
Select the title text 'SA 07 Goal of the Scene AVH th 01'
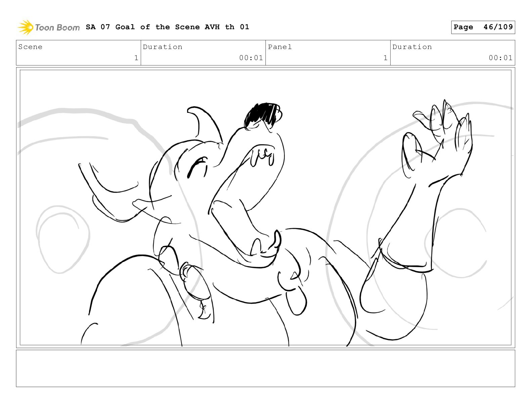click(x=168, y=27)
